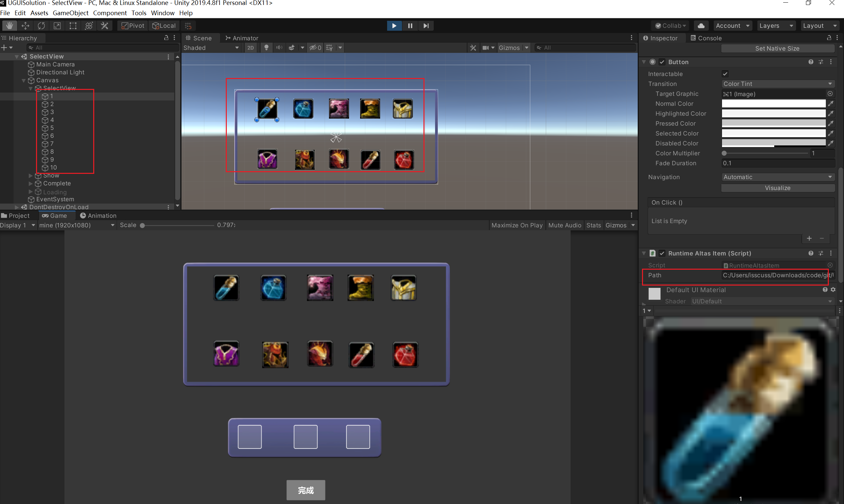This screenshot has width=844, height=504.
Task: Toggle hidden objects visibility count icon
Action: coord(315,48)
